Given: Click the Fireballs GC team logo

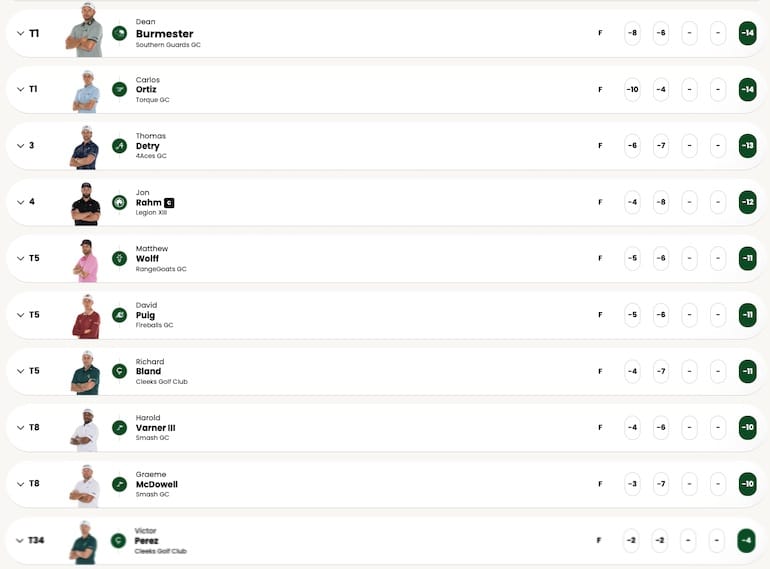Looking at the screenshot, I should click(x=120, y=315).
